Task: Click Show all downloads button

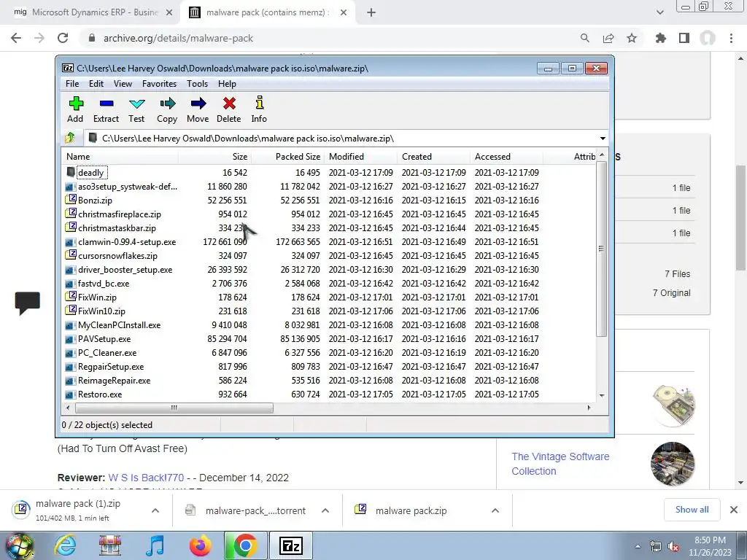Action: pos(692,510)
